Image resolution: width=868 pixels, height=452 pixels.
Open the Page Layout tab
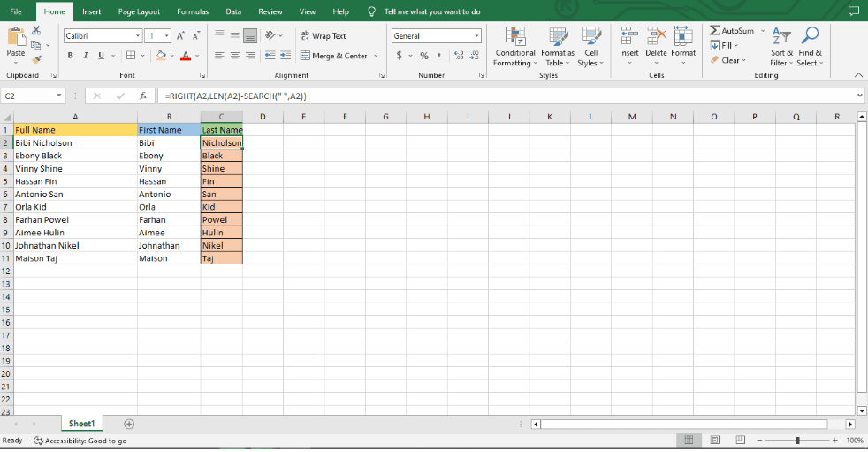pos(139,11)
